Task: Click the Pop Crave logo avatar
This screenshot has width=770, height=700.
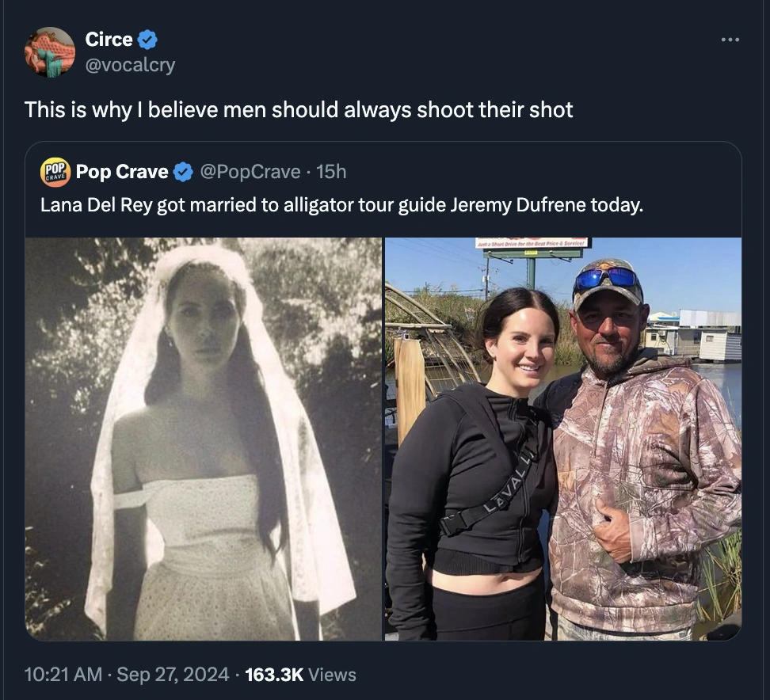Action: coord(55,172)
